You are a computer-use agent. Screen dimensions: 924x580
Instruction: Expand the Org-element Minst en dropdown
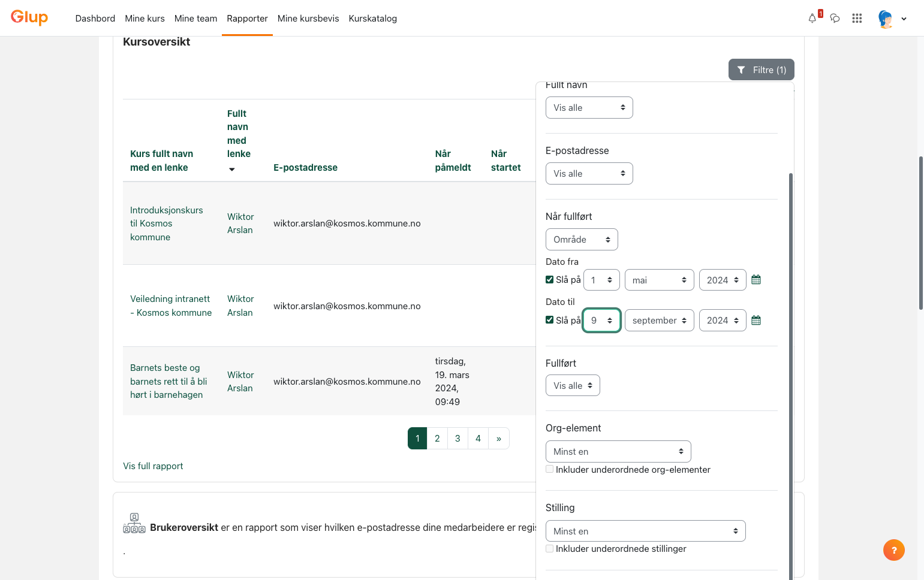click(618, 452)
